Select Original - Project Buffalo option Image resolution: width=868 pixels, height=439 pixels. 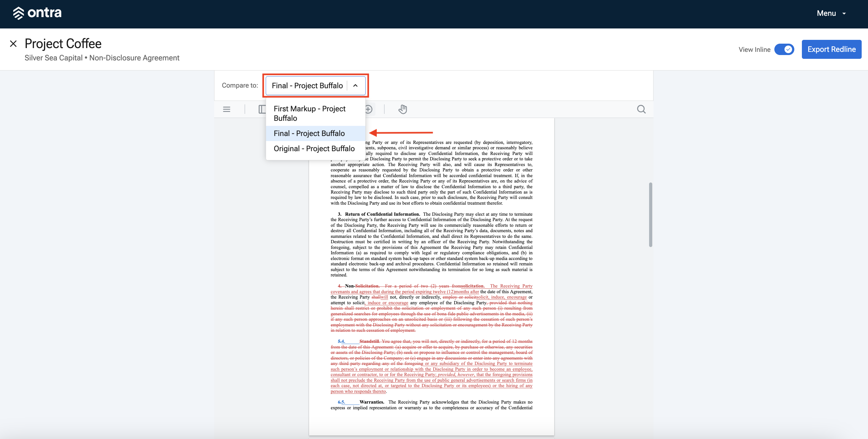(315, 149)
